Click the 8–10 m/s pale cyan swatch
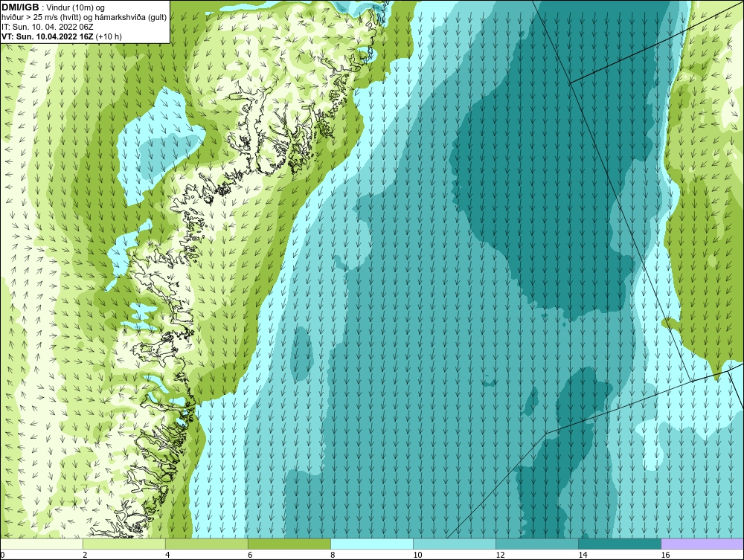This screenshot has height=560, width=744. [x=372, y=544]
